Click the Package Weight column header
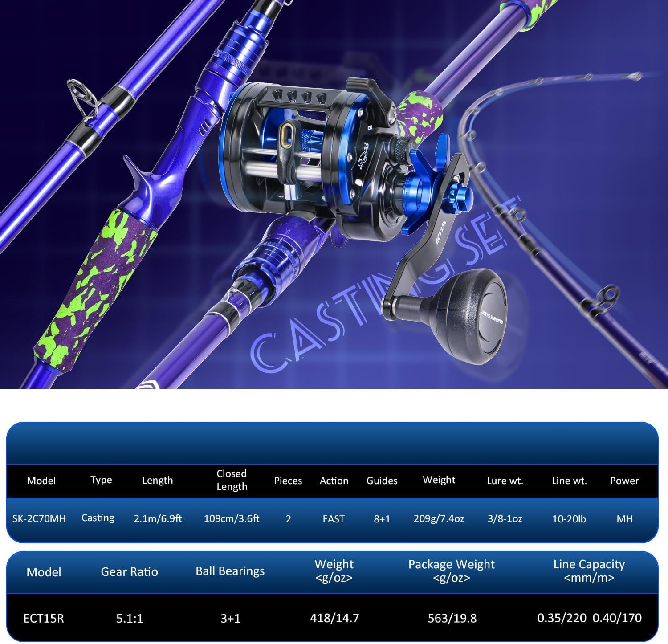 (x=451, y=571)
